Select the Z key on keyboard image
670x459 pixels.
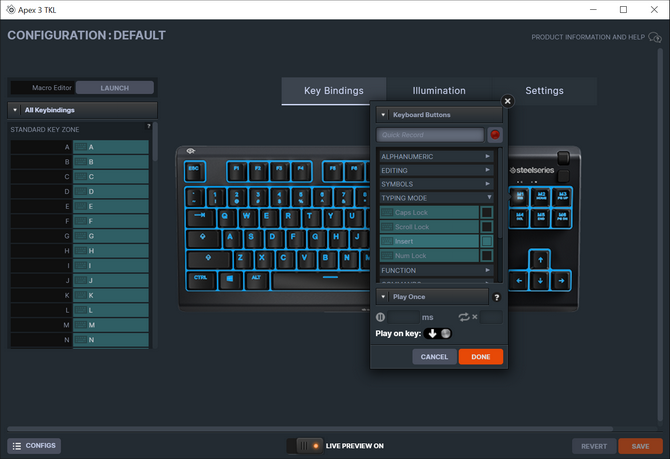click(240, 259)
